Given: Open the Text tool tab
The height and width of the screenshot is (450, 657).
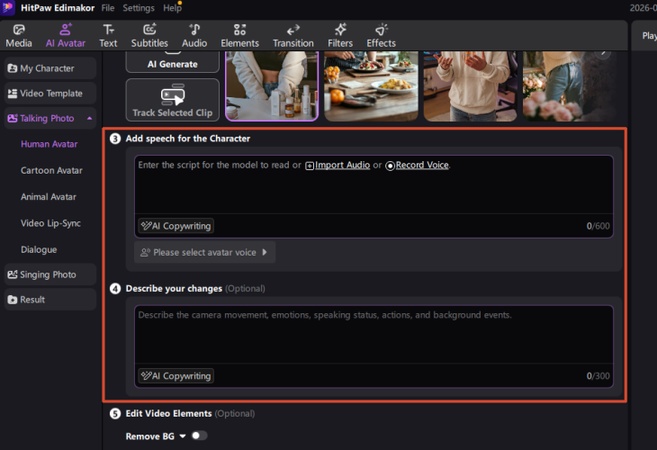Looking at the screenshot, I should click(x=108, y=36).
